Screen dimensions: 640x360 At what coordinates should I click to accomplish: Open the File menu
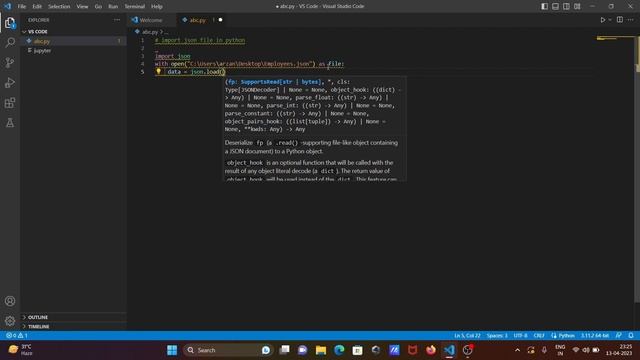[x=22, y=7]
